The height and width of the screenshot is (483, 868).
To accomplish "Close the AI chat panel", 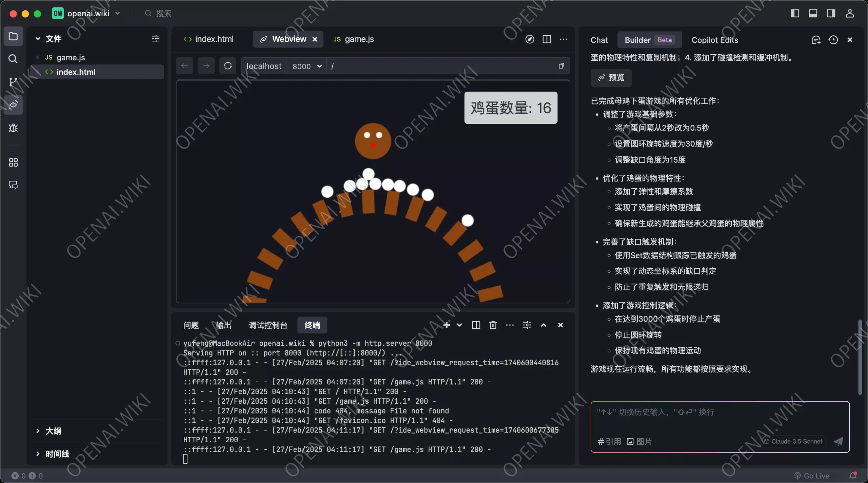I will (x=850, y=40).
